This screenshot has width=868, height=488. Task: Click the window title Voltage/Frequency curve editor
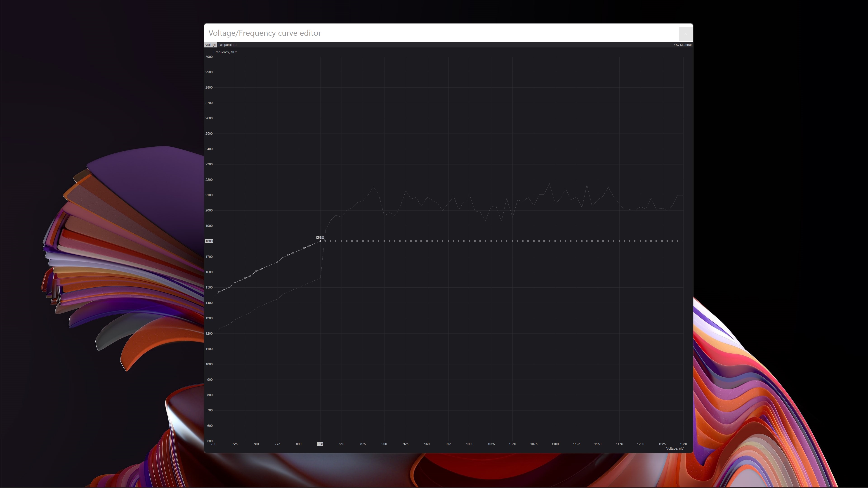point(264,33)
